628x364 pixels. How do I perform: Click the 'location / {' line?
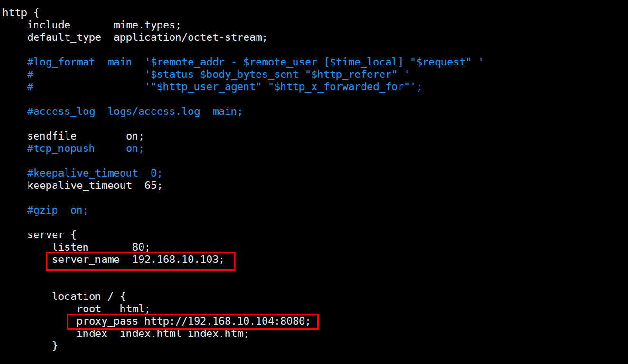(89, 297)
